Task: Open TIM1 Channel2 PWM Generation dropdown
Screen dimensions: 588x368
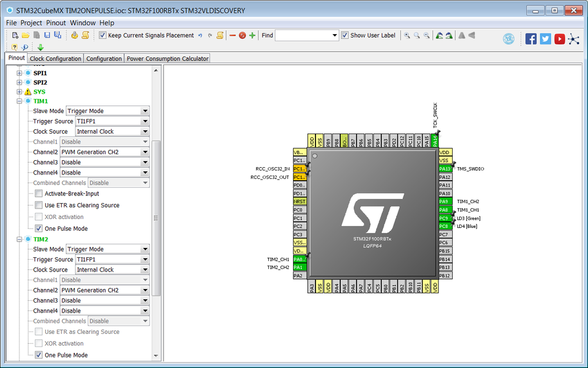Action: tap(105, 152)
